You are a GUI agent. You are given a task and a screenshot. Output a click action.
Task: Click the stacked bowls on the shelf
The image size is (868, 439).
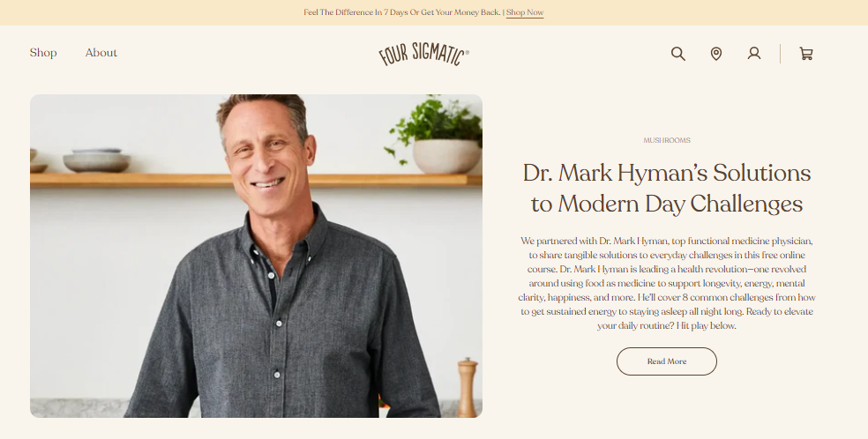pyautogui.click(x=96, y=160)
